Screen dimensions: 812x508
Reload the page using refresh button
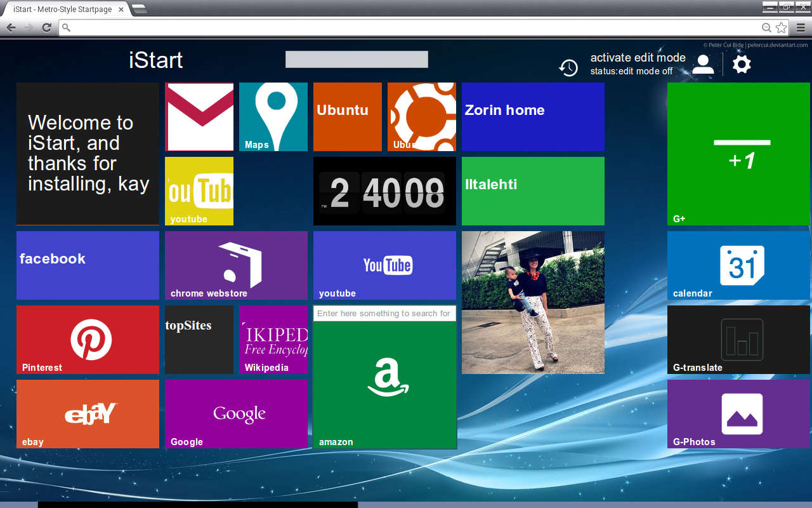46,27
